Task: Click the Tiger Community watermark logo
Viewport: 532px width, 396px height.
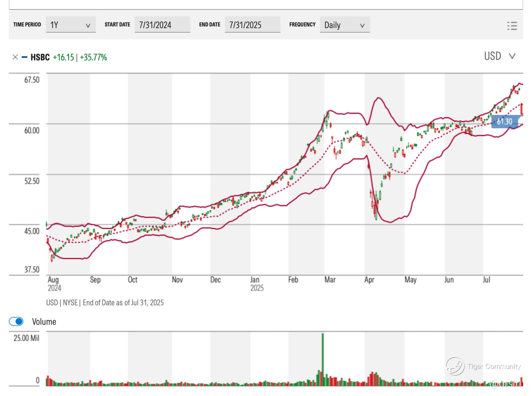Action: point(455,366)
